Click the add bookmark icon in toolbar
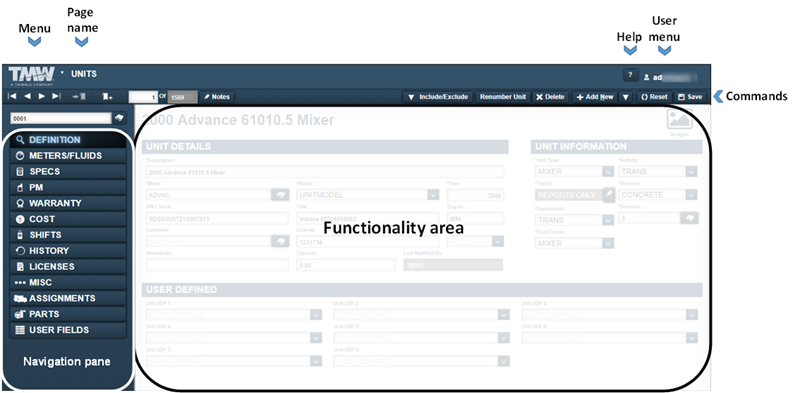 click(x=107, y=96)
